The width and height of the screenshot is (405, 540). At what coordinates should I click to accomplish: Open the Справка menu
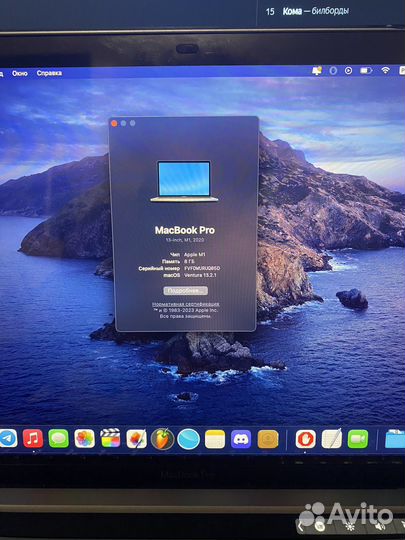point(49,73)
